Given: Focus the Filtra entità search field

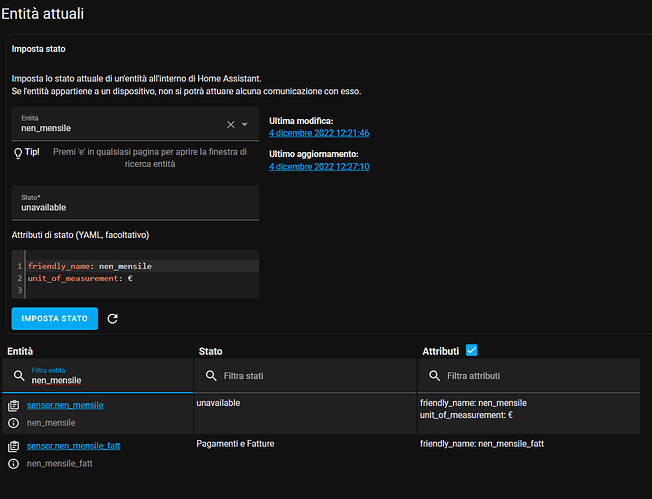Looking at the screenshot, I should 105,381.
